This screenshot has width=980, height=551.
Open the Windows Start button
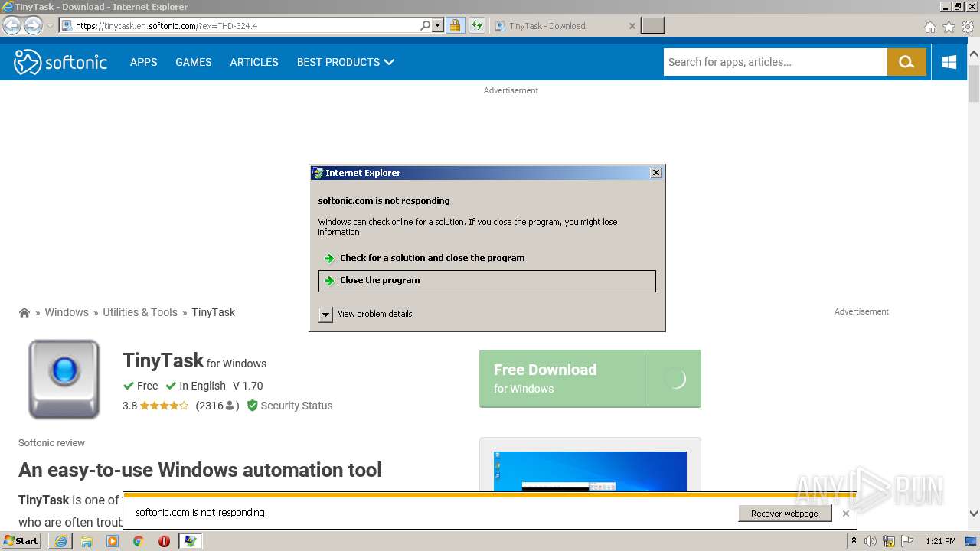click(x=21, y=541)
